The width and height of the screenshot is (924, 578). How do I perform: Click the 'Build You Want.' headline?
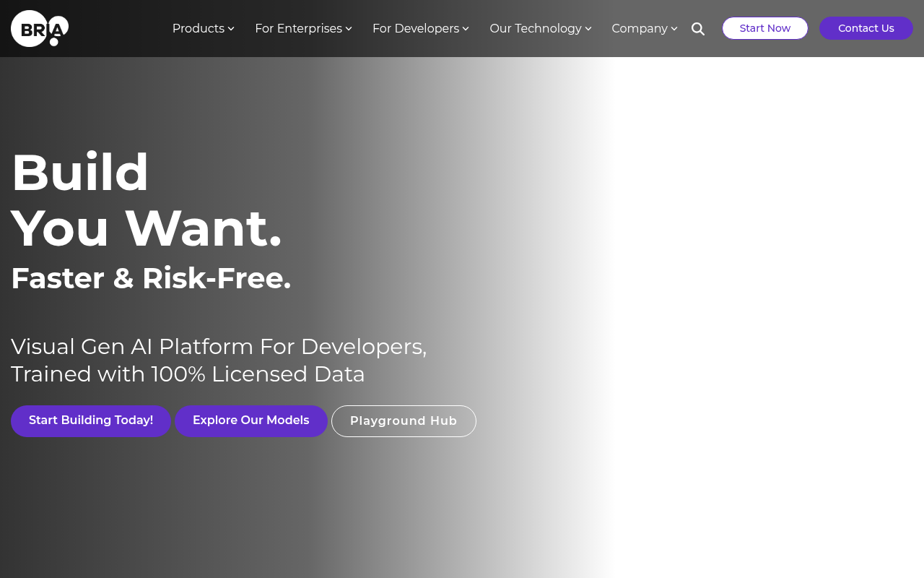(146, 200)
